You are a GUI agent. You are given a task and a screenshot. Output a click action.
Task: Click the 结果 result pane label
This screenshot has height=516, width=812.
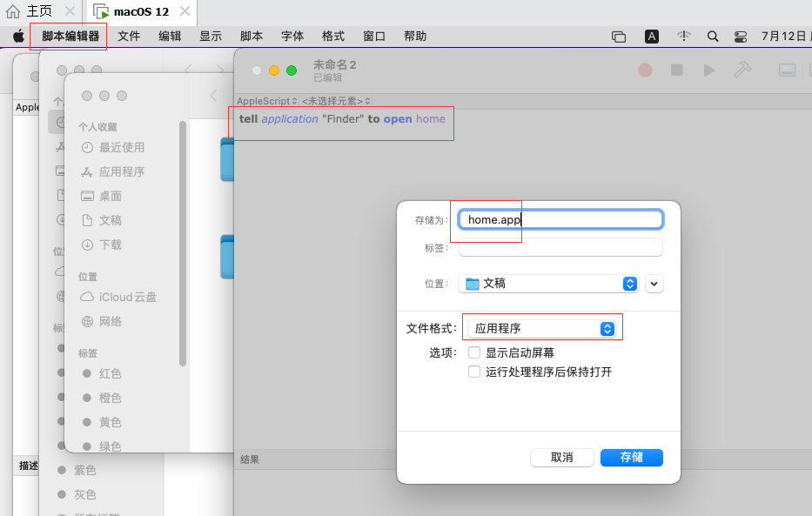tap(250, 459)
